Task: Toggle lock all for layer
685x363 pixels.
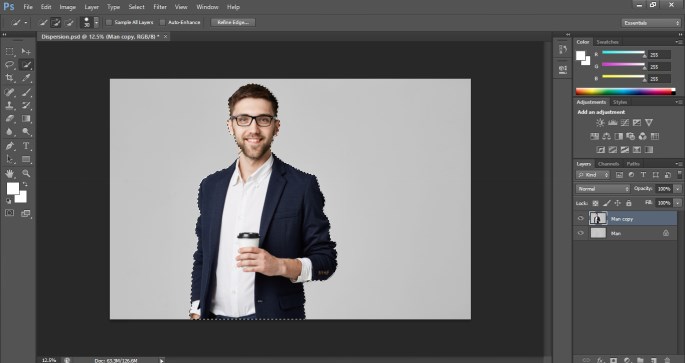Action: [628, 203]
